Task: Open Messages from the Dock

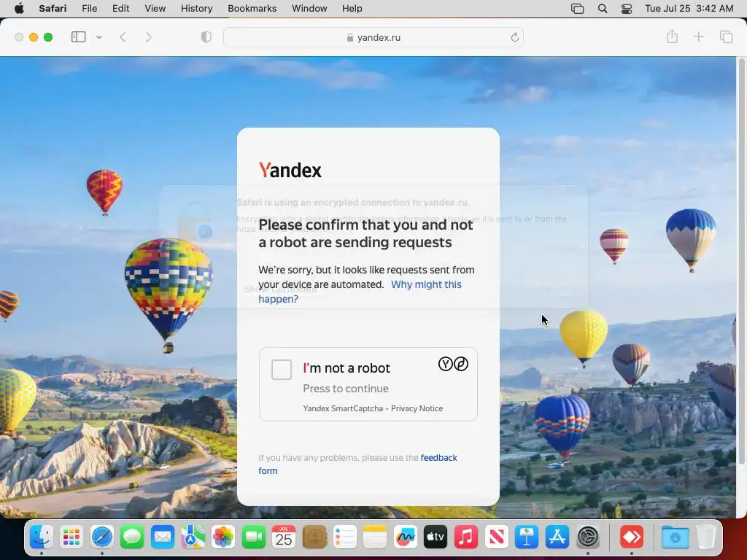Action: [x=132, y=537]
